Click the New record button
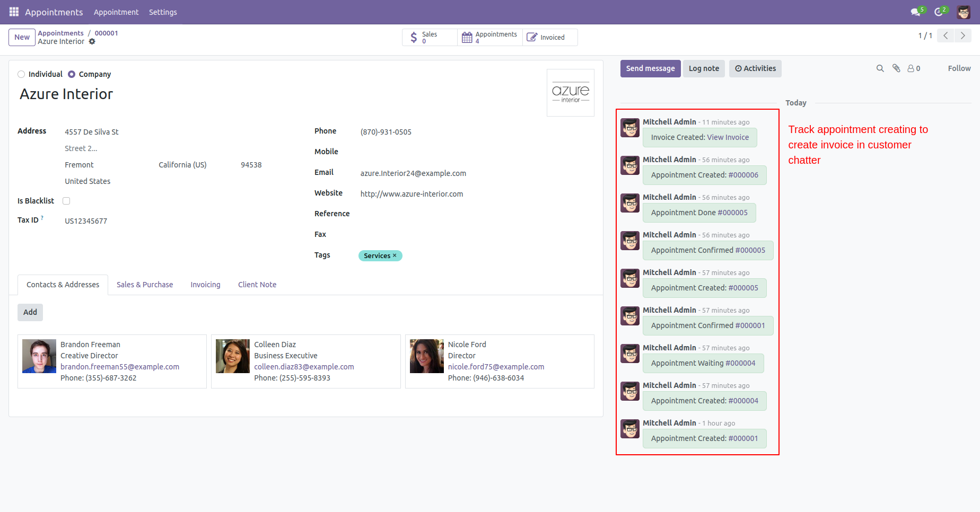 (x=22, y=37)
